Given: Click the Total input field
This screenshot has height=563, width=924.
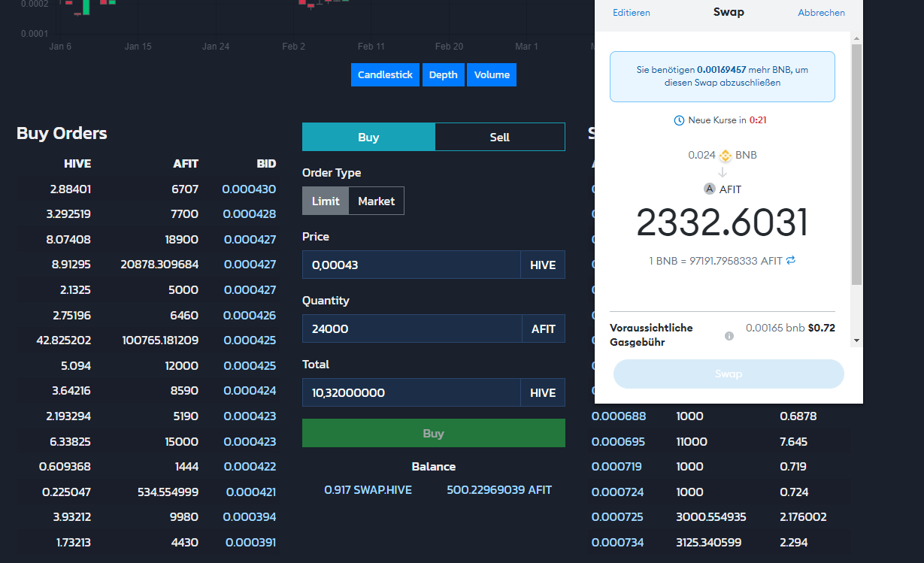Looking at the screenshot, I should [411, 392].
